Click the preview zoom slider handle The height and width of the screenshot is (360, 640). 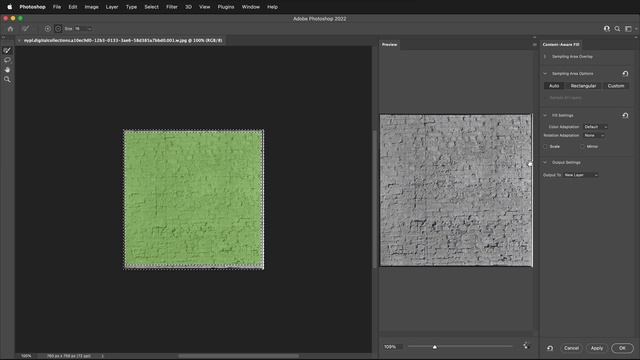(x=435, y=347)
